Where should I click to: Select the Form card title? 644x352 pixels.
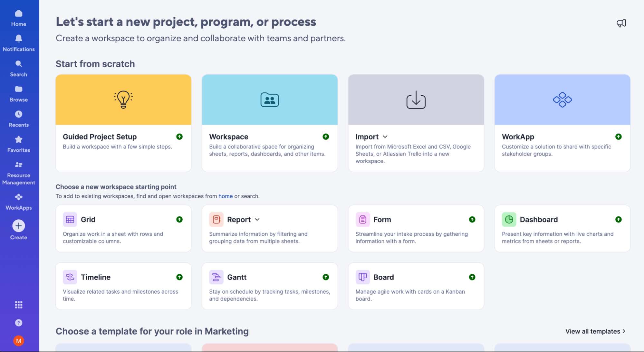382,220
